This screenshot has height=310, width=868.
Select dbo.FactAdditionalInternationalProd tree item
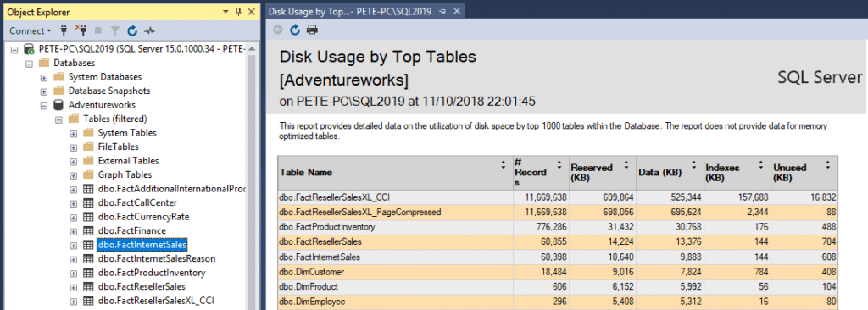[x=171, y=189]
